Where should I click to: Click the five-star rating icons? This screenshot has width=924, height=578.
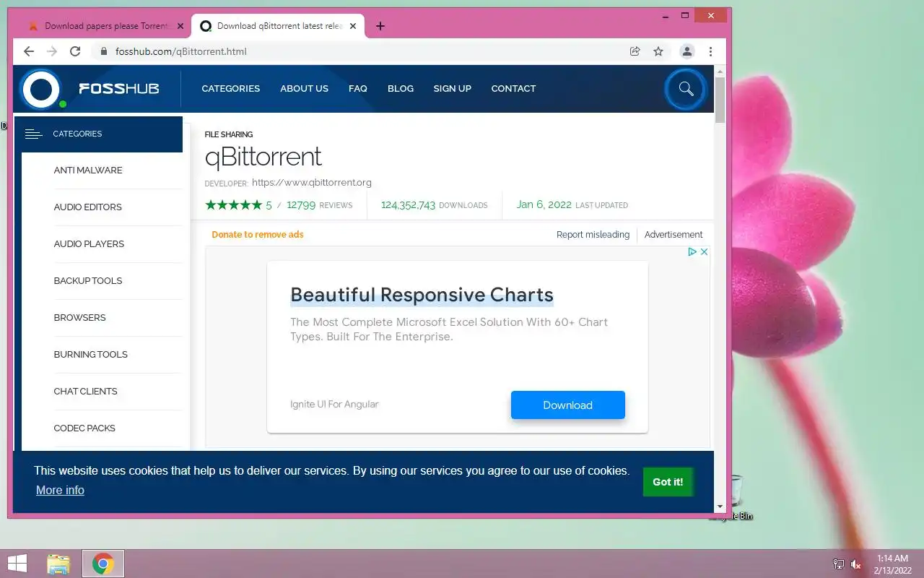(233, 205)
